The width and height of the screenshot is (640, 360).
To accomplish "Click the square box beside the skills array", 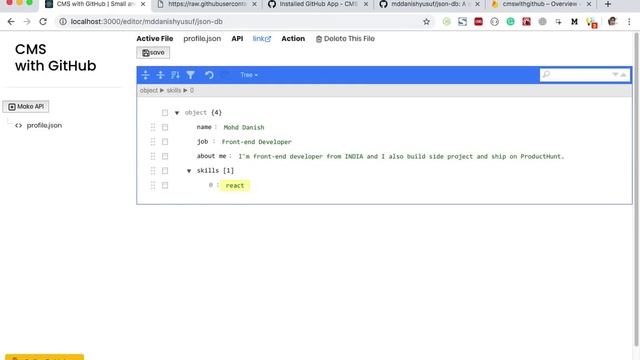I will (165, 171).
